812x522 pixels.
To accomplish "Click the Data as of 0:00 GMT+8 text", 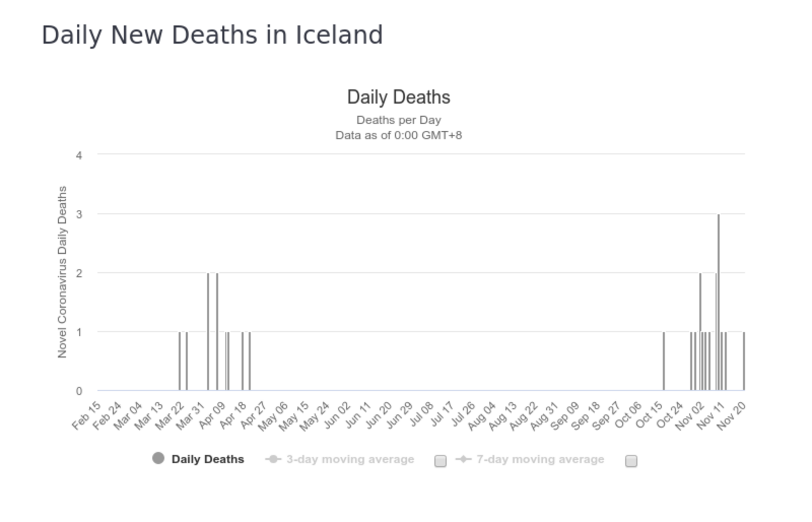I will [x=399, y=135].
